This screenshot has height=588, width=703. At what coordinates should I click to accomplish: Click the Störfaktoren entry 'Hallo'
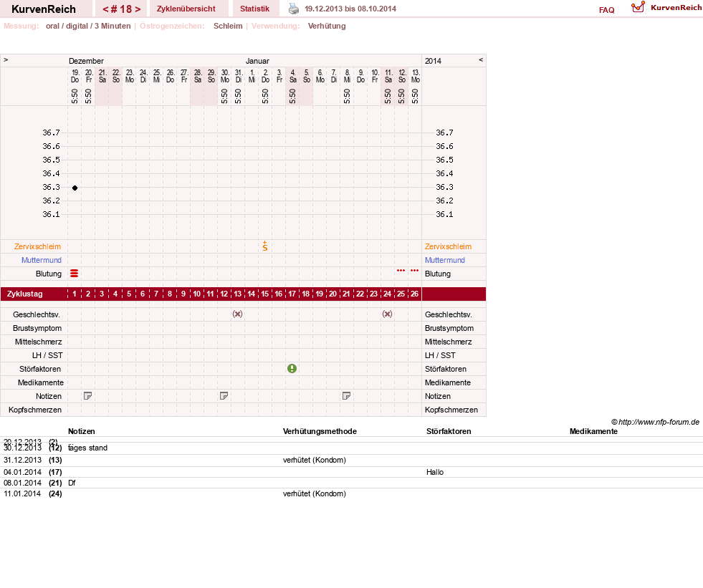click(435, 472)
